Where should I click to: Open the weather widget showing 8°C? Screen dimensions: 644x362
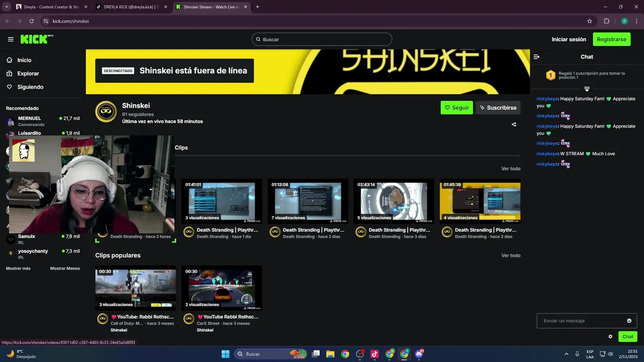[20, 354]
